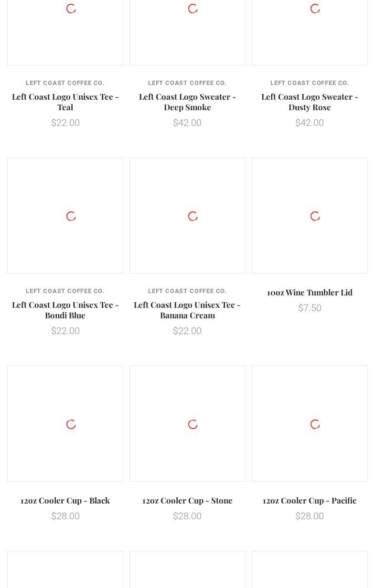The width and height of the screenshot is (375, 588).
Task: Open 10oz Wine Tumbler Lid product link
Action: [310, 292]
